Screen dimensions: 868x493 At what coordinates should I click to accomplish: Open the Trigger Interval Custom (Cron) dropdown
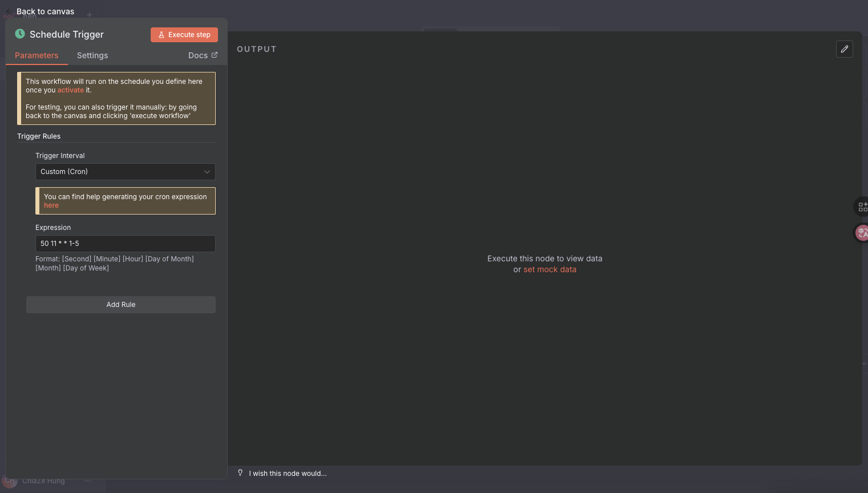[x=126, y=172]
